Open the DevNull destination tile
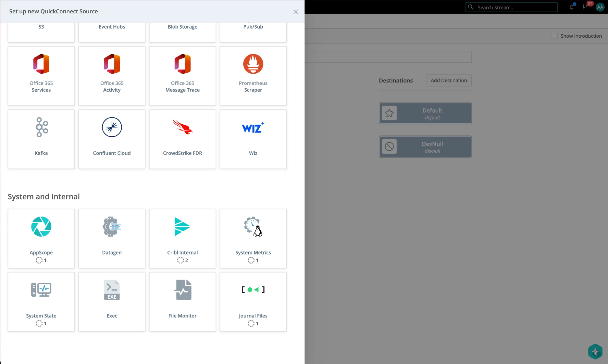This screenshot has width=608, height=364. pos(425,147)
